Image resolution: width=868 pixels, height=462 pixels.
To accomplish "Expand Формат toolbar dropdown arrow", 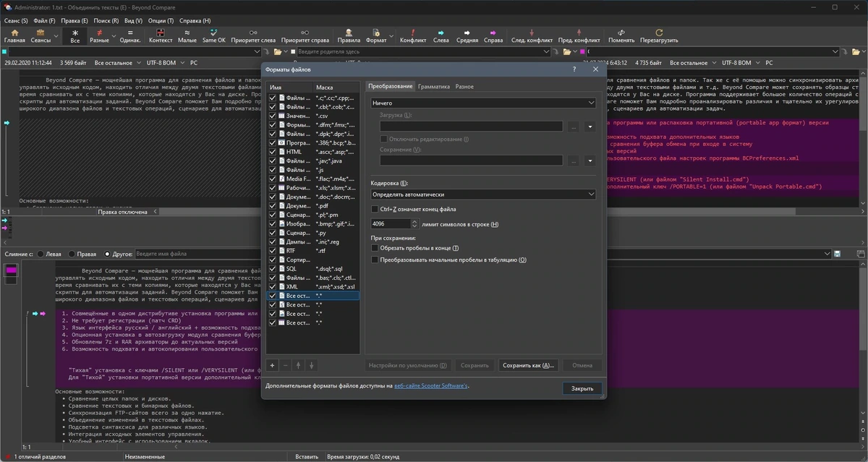I will (392, 36).
